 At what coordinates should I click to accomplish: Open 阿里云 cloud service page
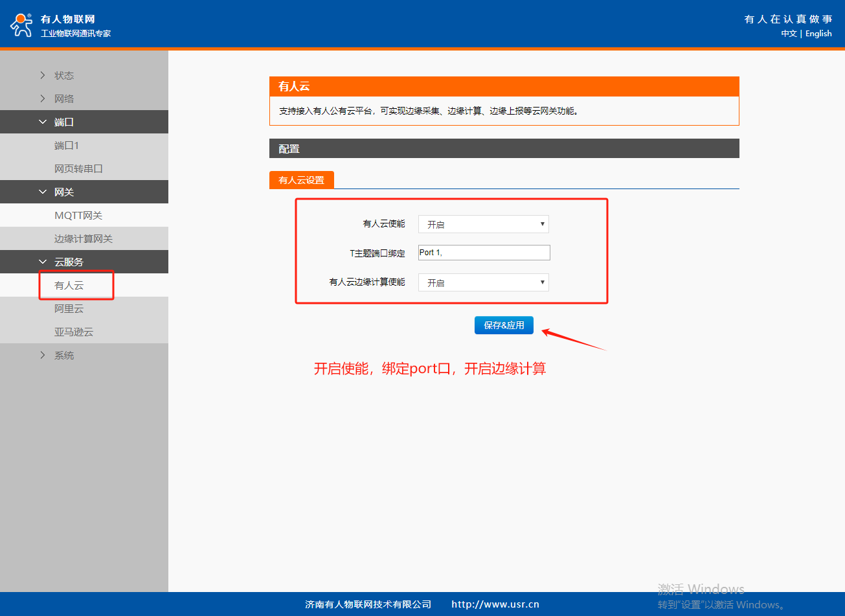click(69, 308)
